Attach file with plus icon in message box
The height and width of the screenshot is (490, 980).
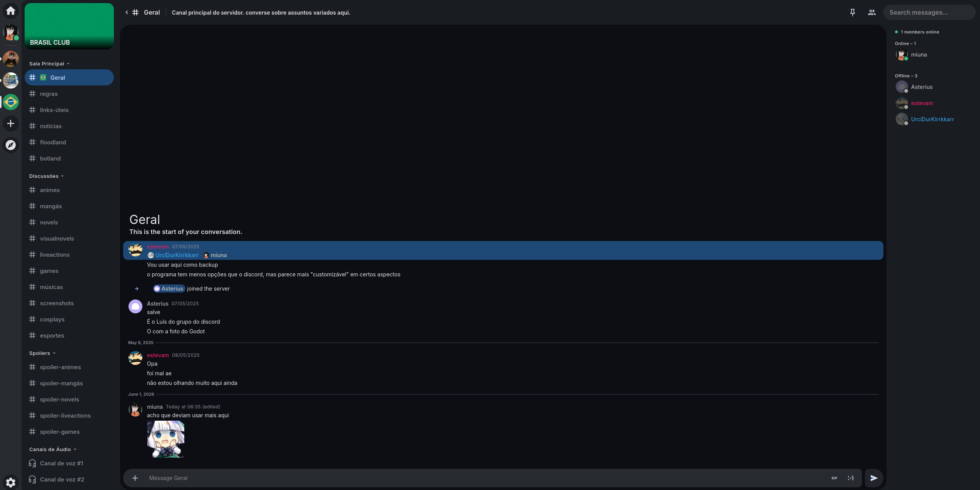[135, 478]
